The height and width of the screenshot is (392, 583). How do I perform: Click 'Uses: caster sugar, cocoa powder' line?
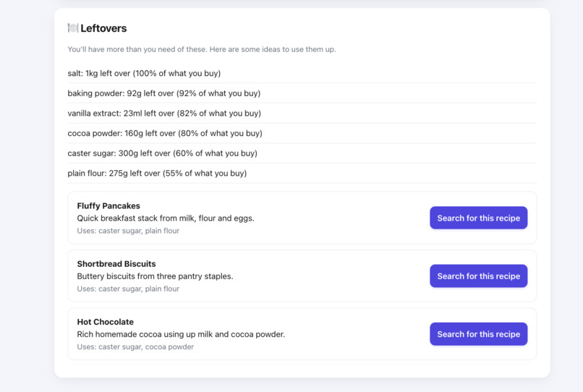click(135, 347)
